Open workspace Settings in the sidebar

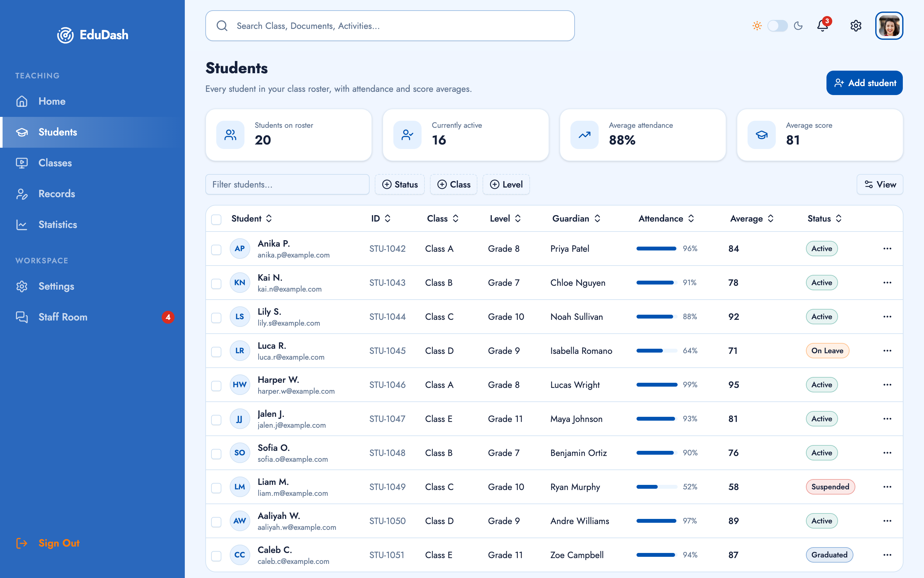pyautogui.click(x=92, y=286)
